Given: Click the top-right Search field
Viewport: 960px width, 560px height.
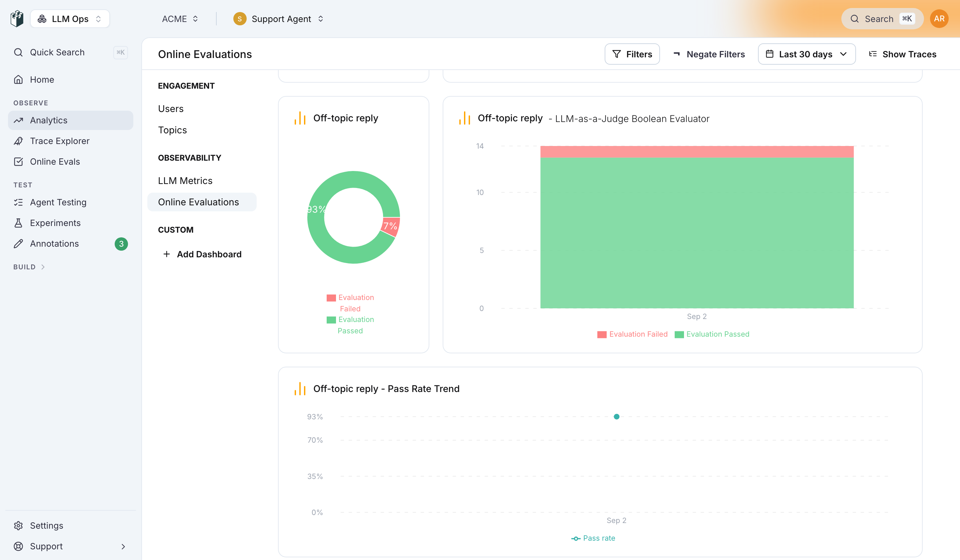Looking at the screenshot, I should [882, 19].
